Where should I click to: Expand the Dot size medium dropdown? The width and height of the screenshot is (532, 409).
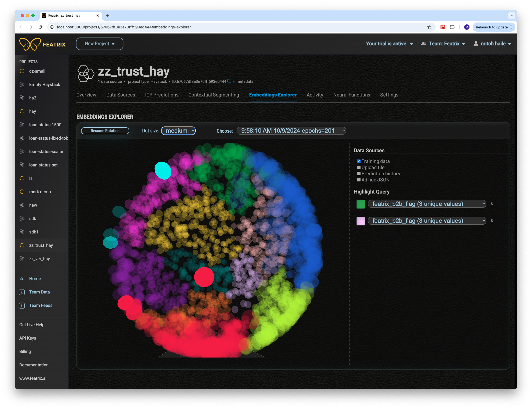pyautogui.click(x=178, y=131)
